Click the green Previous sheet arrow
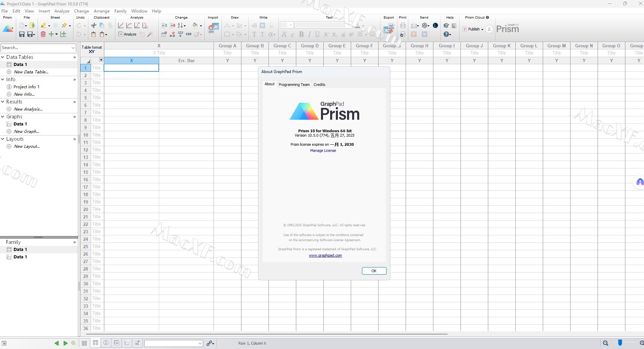This screenshot has width=644, height=349. point(57,343)
